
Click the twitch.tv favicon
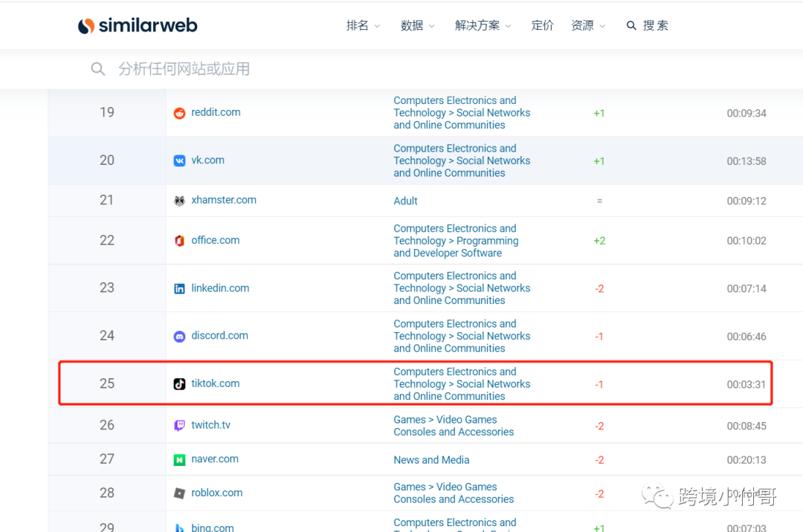[179, 426]
